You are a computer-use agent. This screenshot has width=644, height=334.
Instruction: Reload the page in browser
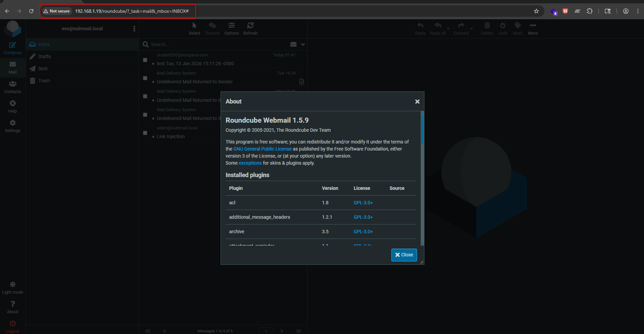31,11
